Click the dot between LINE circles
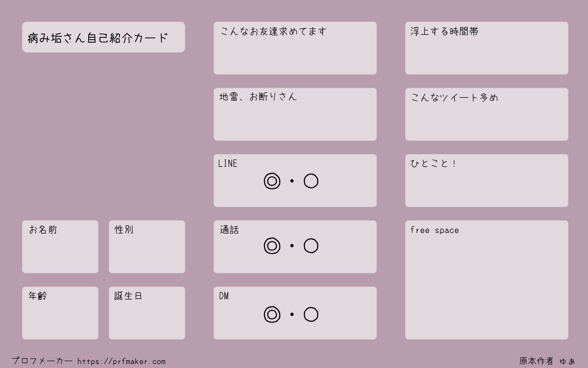 [x=292, y=181]
